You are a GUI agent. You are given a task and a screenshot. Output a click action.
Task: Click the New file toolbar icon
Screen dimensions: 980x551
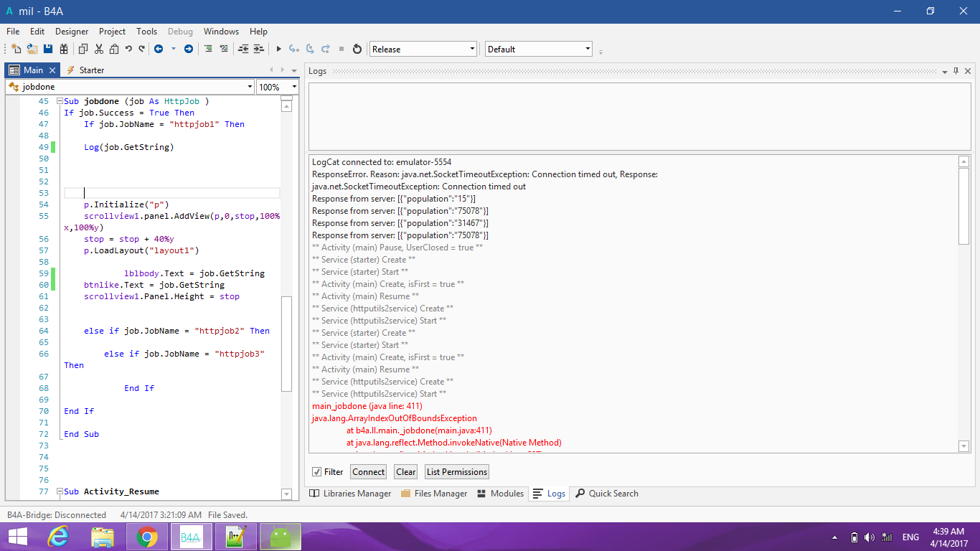[x=16, y=49]
